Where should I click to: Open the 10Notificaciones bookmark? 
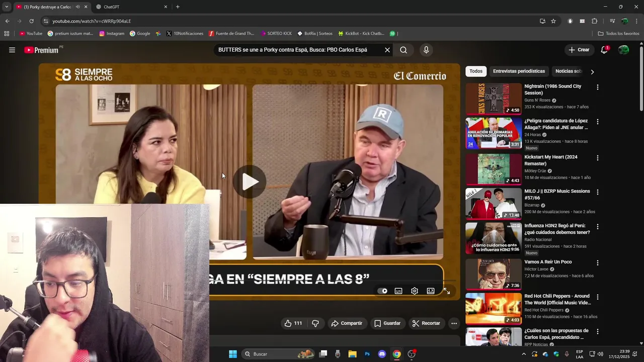pos(185,34)
